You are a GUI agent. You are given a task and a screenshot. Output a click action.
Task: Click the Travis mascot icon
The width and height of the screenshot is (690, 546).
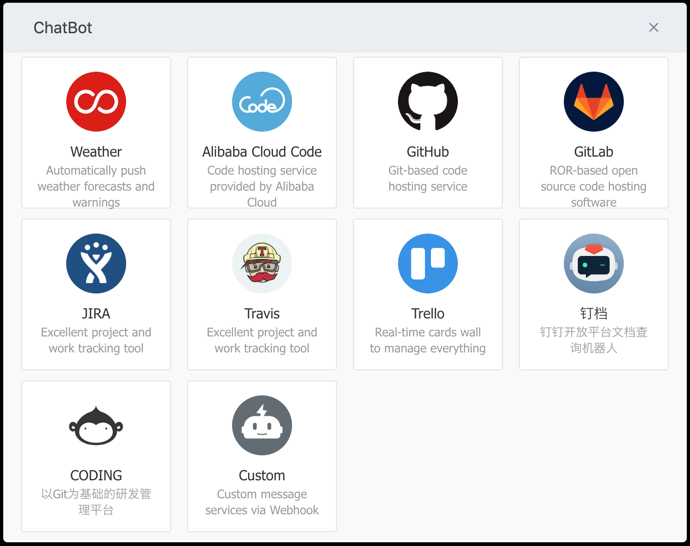(x=262, y=264)
